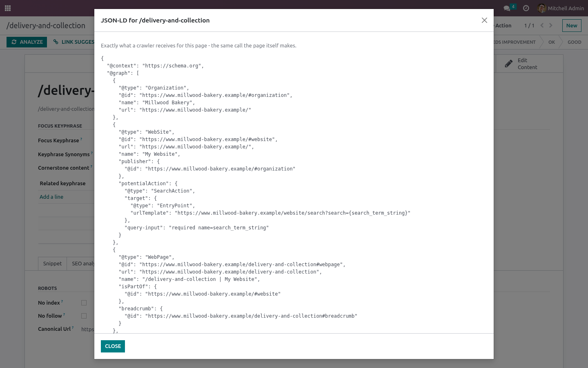This screenshot has height=368, width=588.
Task: Click the Canonical Url field value
Action: click(x=88, y=329)
